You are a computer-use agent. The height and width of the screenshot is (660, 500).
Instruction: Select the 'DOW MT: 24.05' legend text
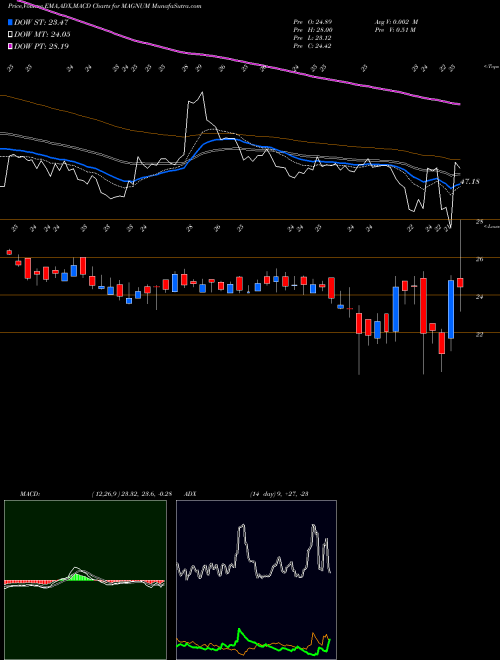(x=42, y=35)
